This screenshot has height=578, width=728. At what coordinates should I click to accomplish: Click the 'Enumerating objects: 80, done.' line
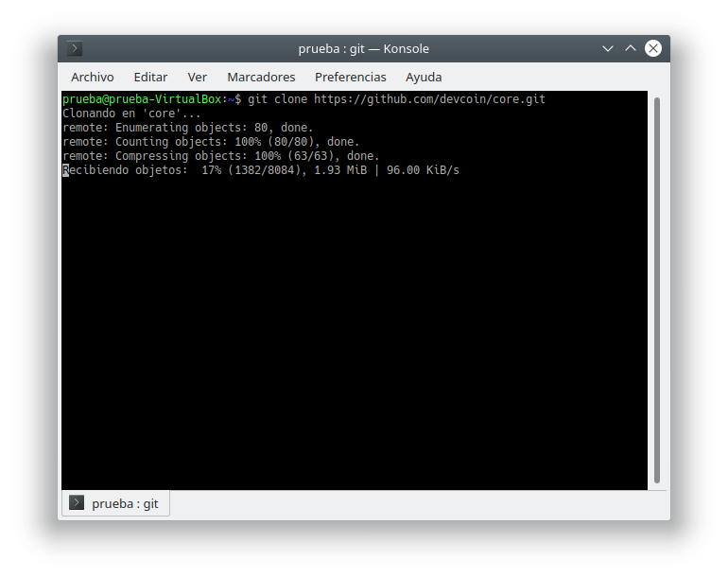[188, 128]
